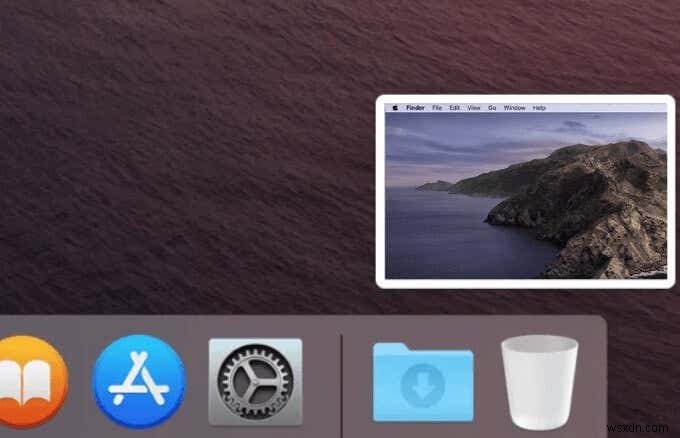The height and width of the screenshot is (438, 680).
Task: Open the Books app in the Dock
Action: click(x=33, y=382)
